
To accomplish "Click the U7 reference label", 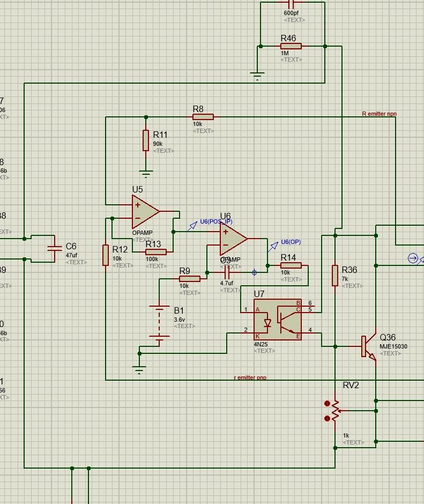I will coord(259,294).
